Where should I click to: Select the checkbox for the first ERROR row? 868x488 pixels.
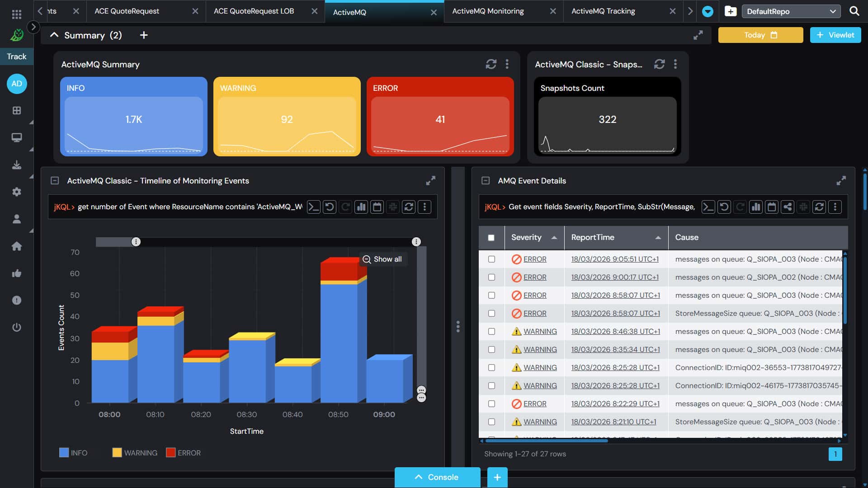click(492, 259)
